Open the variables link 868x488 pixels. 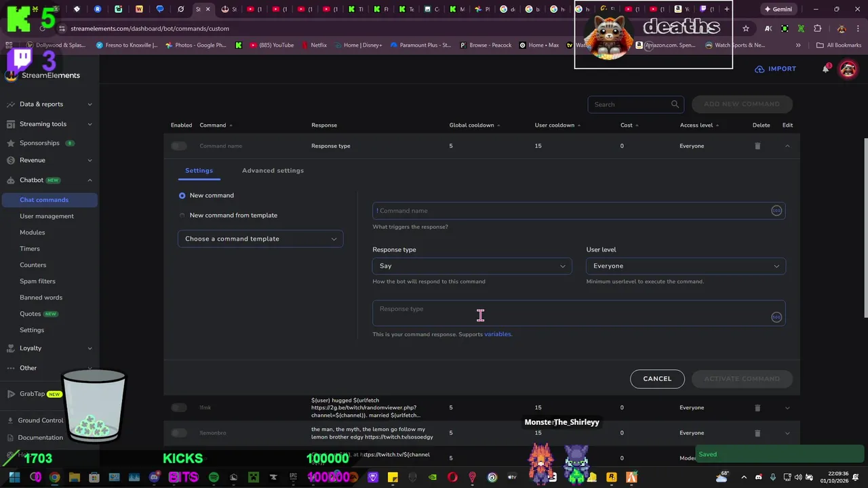pos(497,334)
